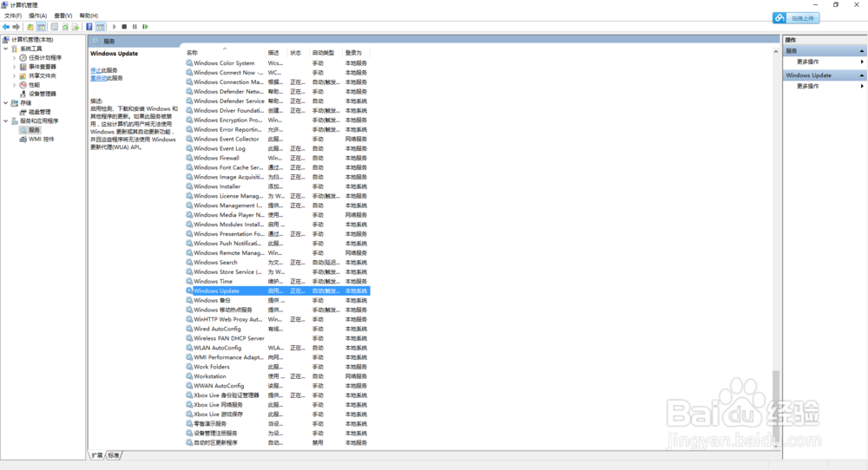Open the 文件(F) menu
Image resolution: width=868 pixels, height=470 pixels.
pyautogui.click(x=13, y=16)
